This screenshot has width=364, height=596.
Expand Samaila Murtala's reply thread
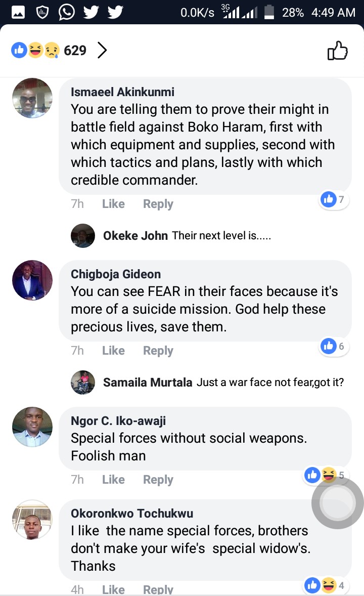222,382
